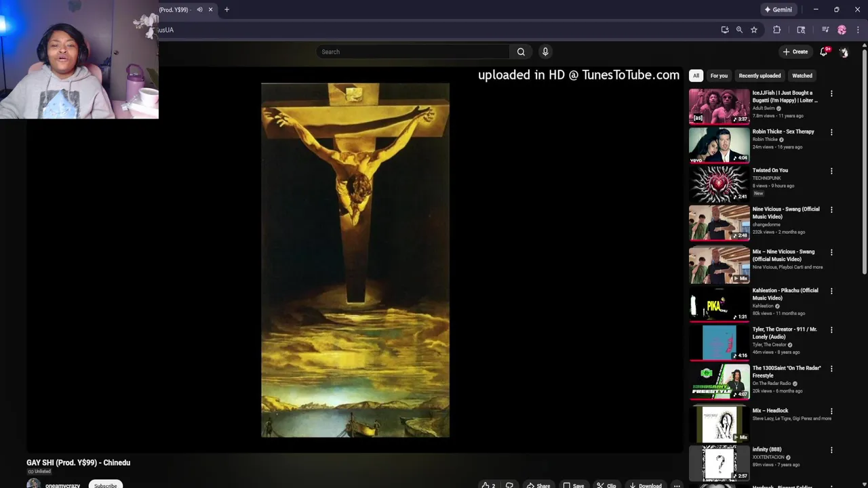The width and height of the screenshot is (868, 488).
Task: Click the video player to pause
Action: (355, 260)
